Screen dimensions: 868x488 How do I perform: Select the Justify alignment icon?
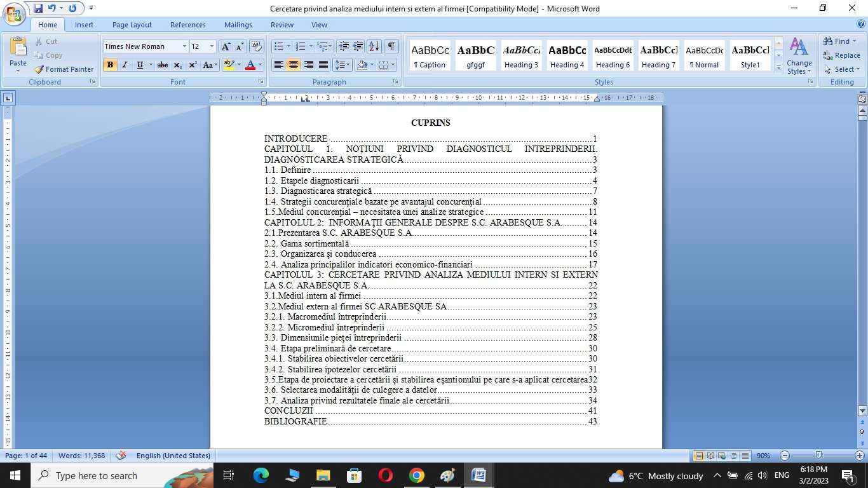click(x=323, y=65)
